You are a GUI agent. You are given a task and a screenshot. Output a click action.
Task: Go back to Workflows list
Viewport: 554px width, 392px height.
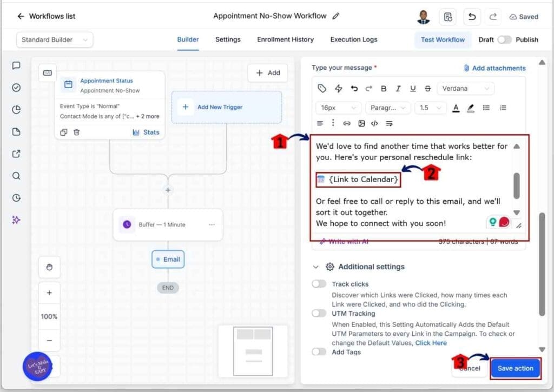[x=46, y=16]
